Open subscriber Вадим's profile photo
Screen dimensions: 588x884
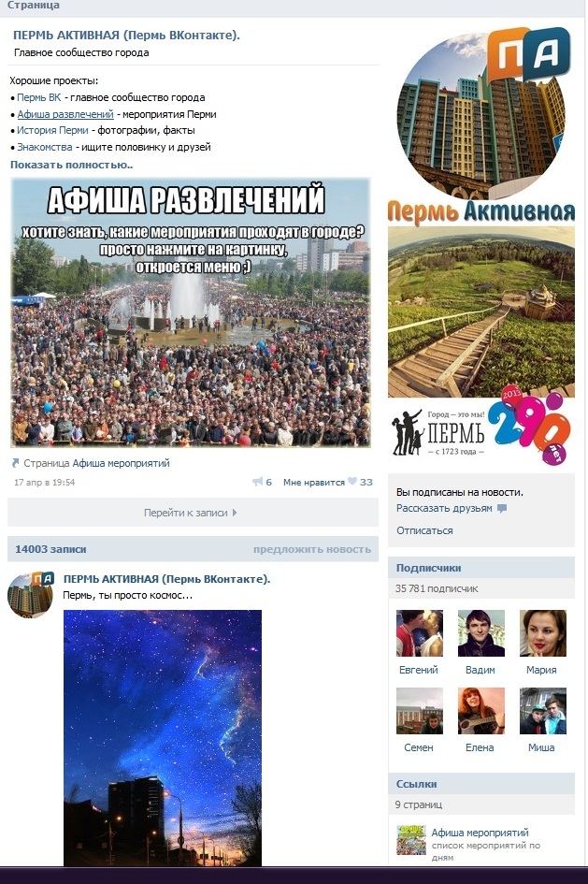point(481,633)
